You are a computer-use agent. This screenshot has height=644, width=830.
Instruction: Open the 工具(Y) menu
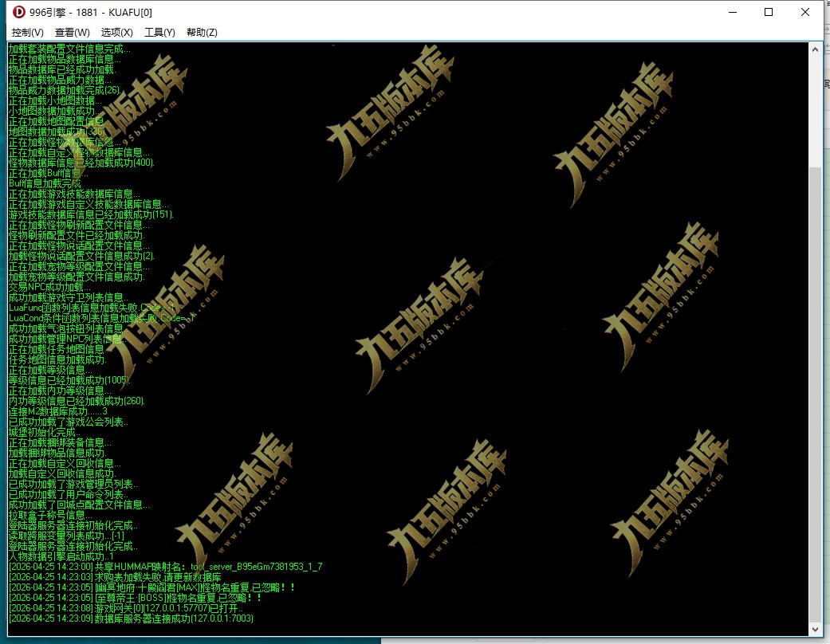coord(159,32)
